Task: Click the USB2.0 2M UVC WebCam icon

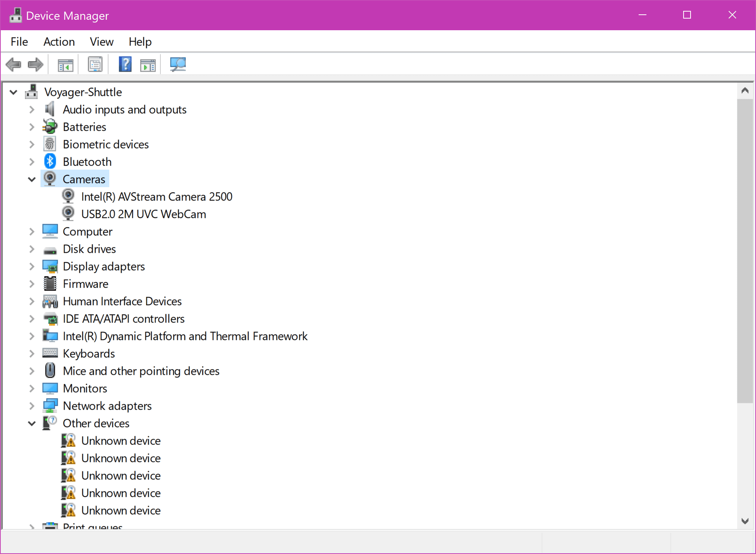Action: 69,214
